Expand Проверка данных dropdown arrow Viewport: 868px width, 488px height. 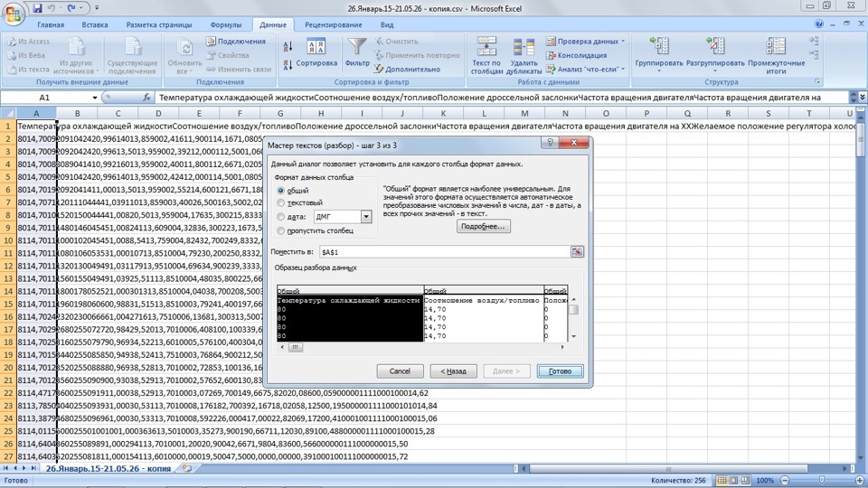point(623,42)
